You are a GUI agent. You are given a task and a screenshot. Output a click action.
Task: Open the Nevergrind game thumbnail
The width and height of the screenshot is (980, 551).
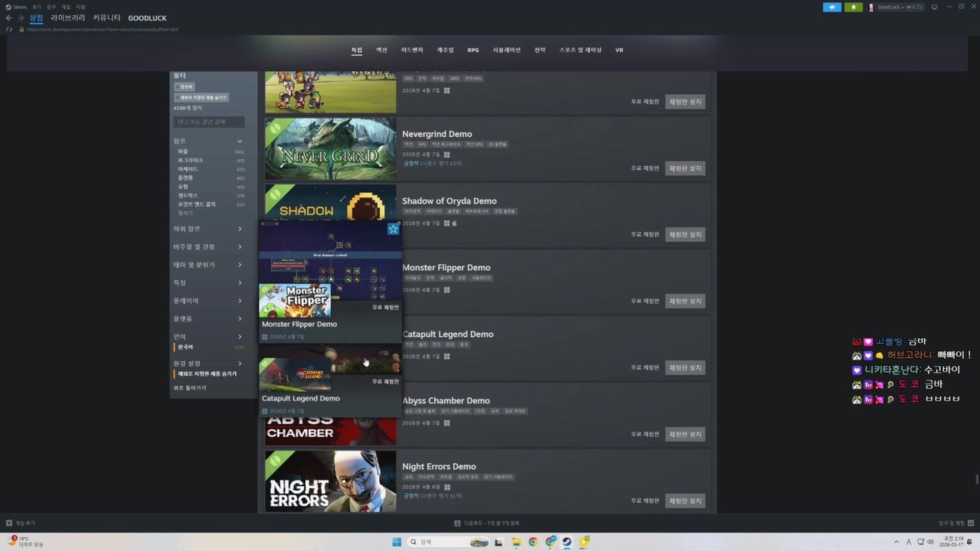(330, 149)
